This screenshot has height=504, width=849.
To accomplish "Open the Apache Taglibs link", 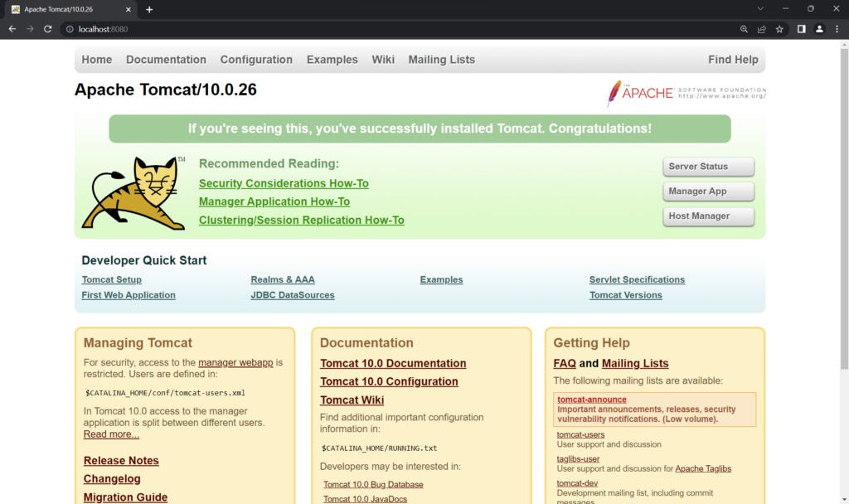I will [703, 469].
